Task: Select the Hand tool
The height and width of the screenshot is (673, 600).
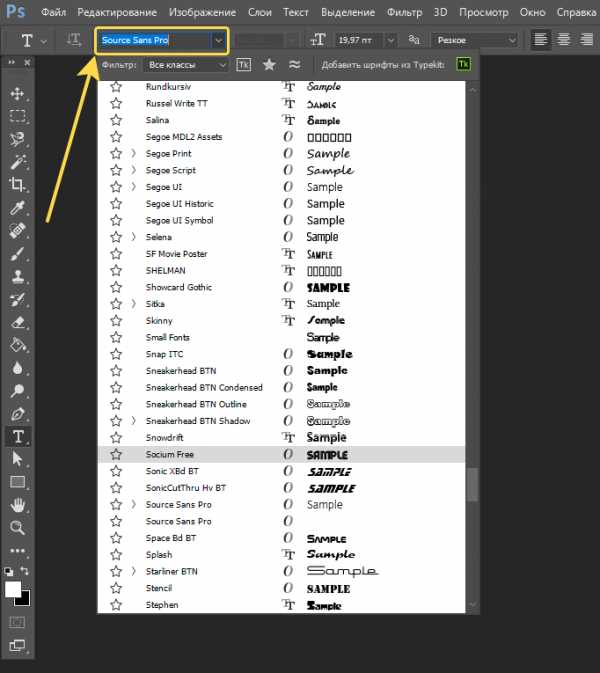Action: 17,505
